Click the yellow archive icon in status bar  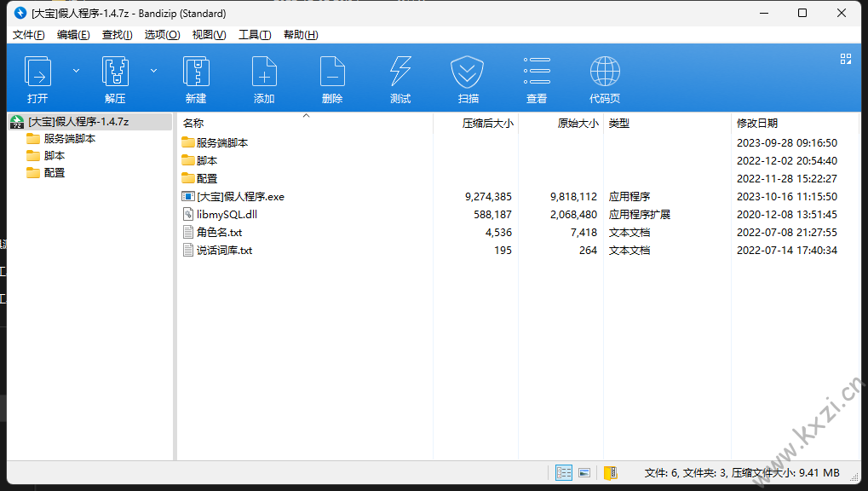610,473
